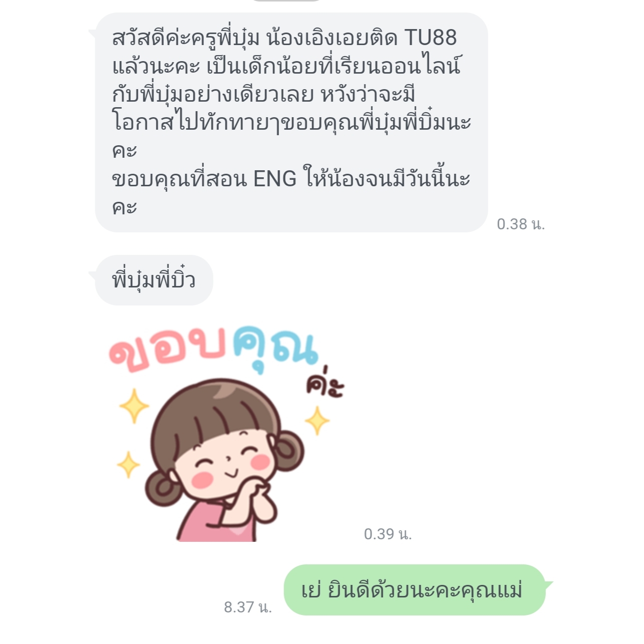
Task: Select the gray พี่บุ๋มพี่บิ๋ว message bubble
Action: (154, 280)
